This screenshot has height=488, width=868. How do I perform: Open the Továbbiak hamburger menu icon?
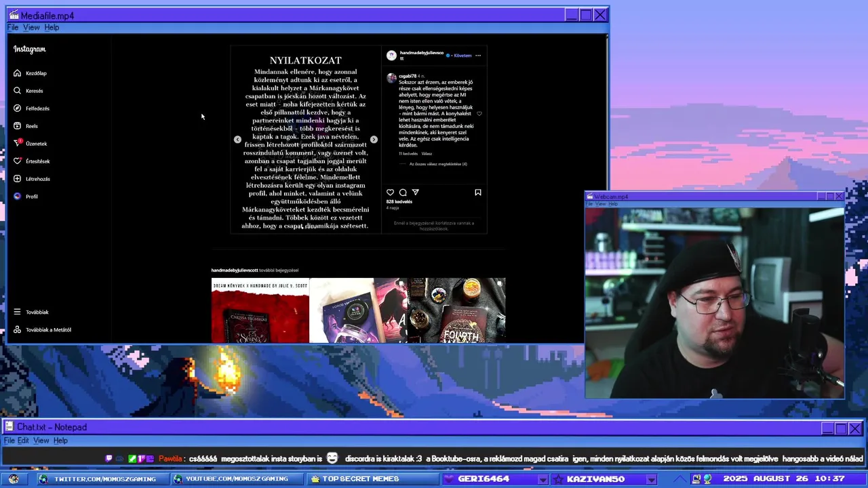tap(18, 312)
